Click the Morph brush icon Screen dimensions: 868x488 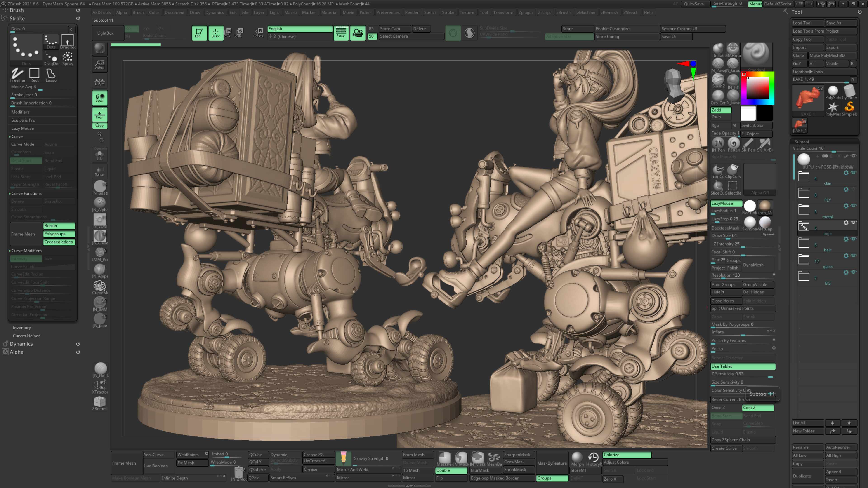pos(577,459)
